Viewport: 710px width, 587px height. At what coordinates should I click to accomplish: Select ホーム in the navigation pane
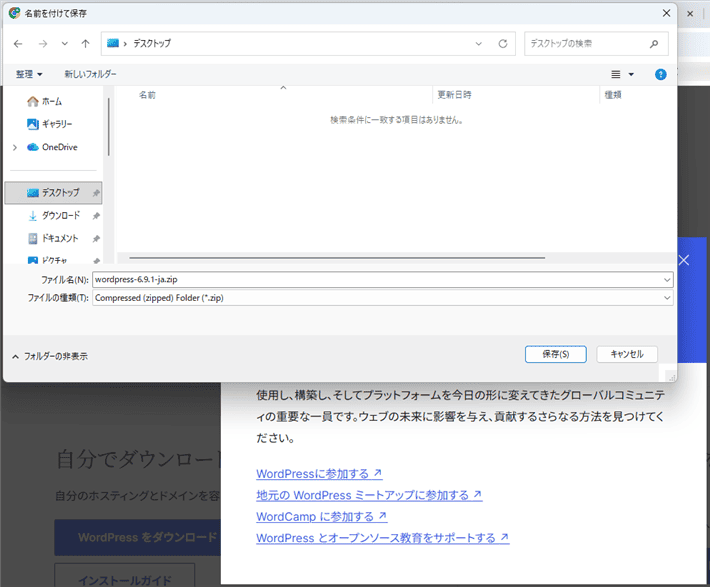(x=52, y=101)
